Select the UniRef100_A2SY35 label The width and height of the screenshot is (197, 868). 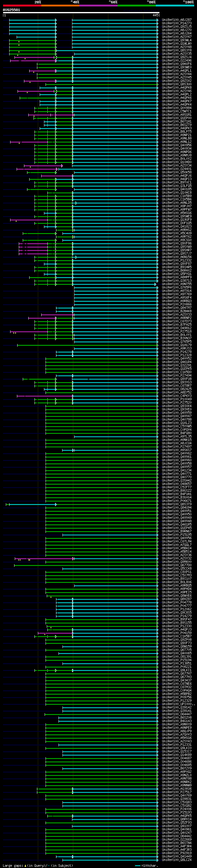pyautogui.click(x=177, y=54)
